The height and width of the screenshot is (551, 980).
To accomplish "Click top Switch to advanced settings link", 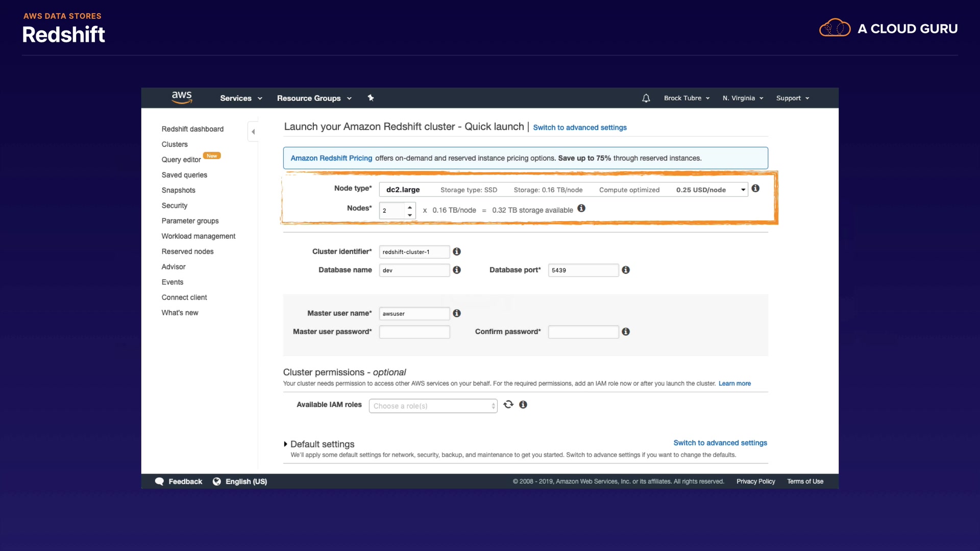I will [580, 128].
